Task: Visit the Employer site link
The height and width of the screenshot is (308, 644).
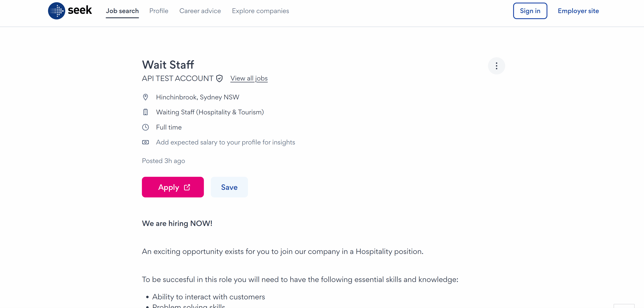Action: tap(578, 11)
